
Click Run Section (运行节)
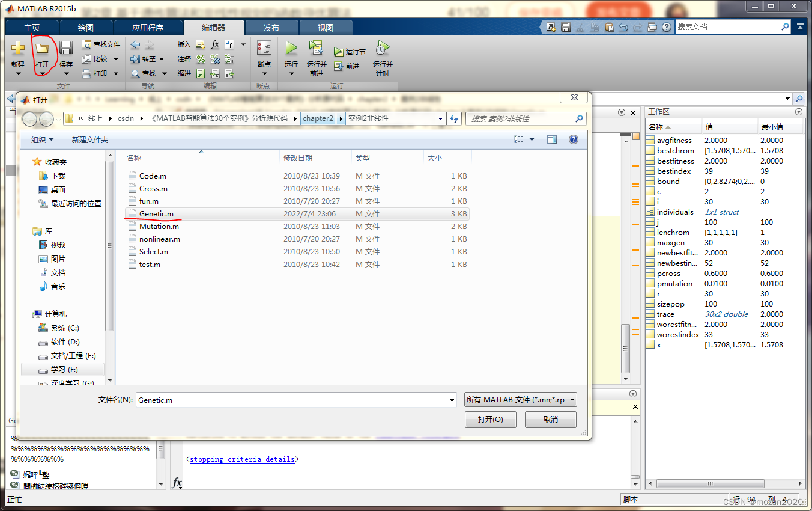[x=350, y=52]
